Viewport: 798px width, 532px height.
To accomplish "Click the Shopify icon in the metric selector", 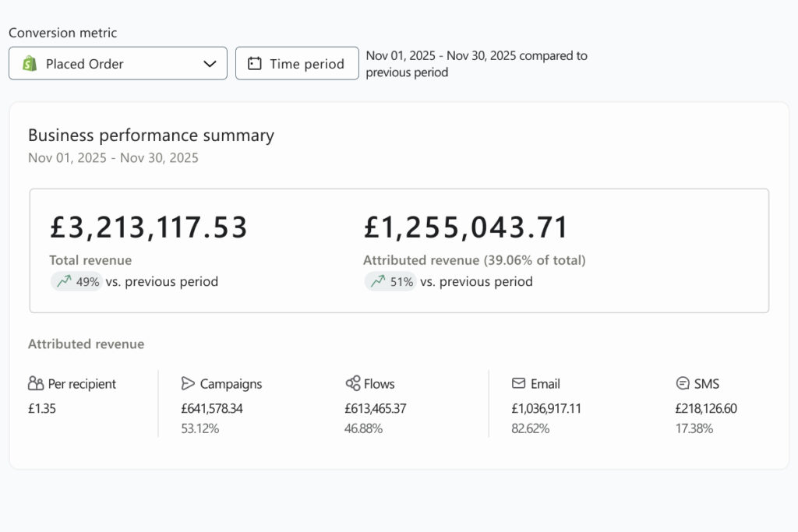I will click(x=31, y=63).
